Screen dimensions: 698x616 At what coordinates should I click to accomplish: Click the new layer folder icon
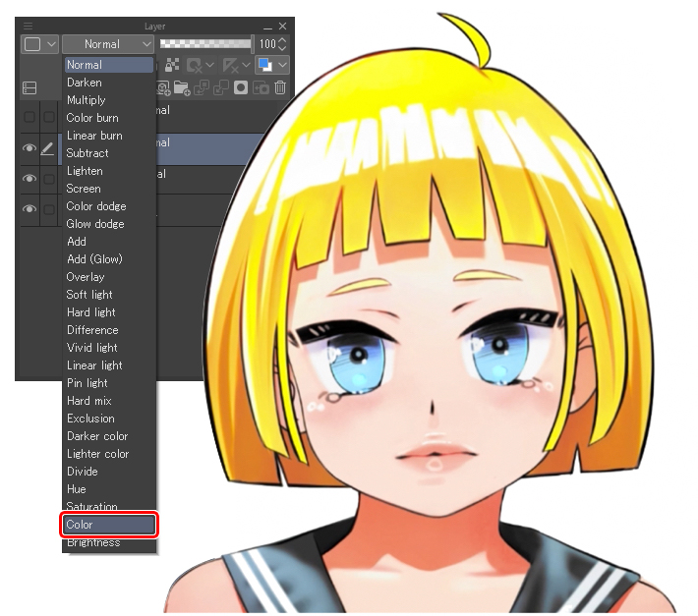(182, 88)
